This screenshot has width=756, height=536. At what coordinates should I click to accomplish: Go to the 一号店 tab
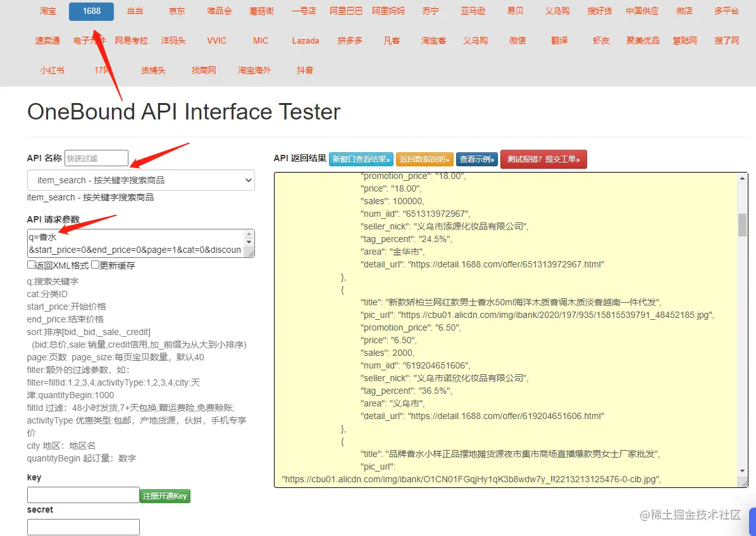[x=304, y=11]
